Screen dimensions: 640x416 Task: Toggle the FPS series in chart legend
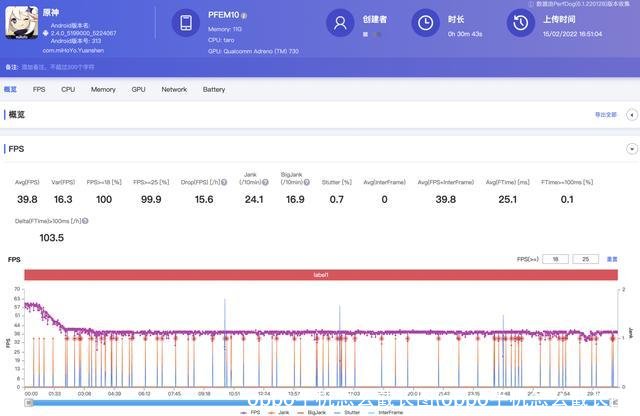[250, 411]
